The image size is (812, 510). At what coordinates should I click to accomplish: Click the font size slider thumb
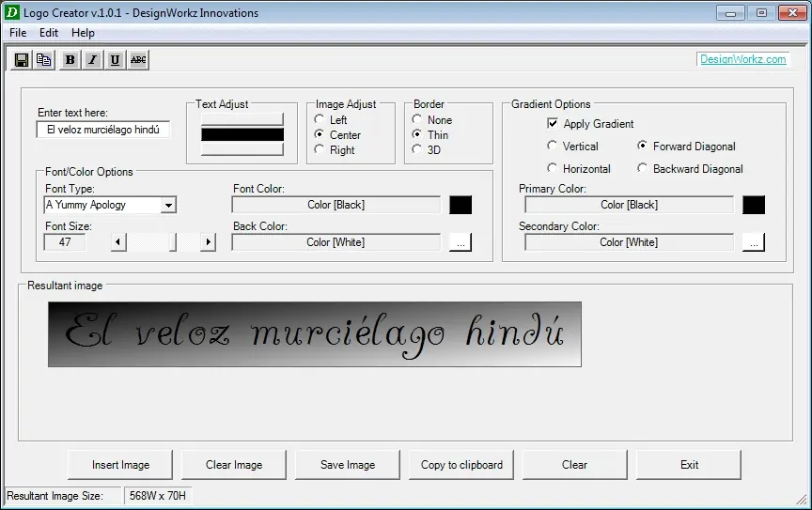173,241
